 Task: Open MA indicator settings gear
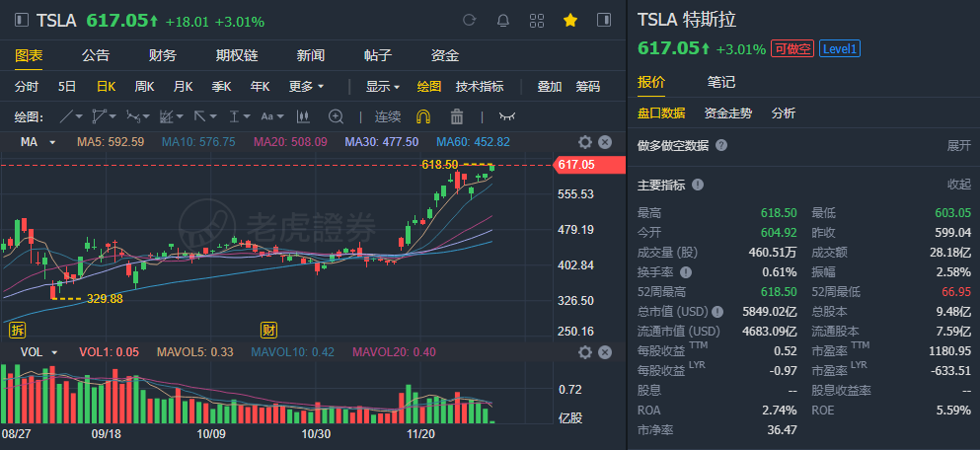(584, 142)
